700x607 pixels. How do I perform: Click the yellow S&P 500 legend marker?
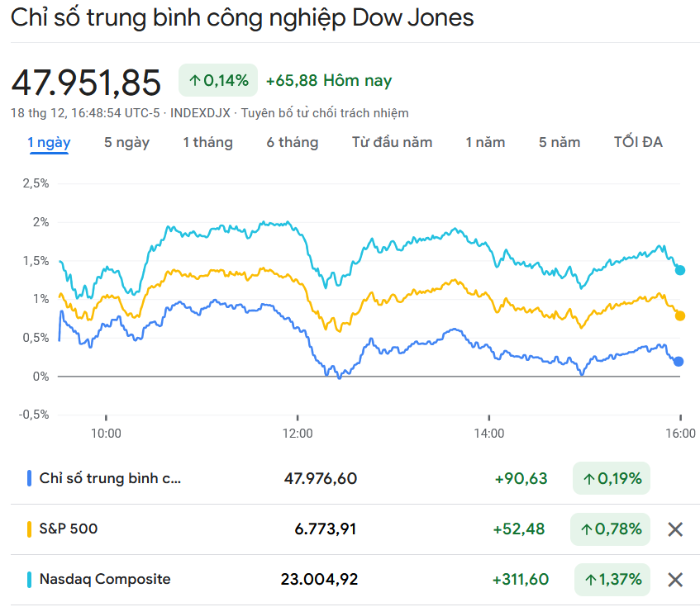tap(30, 529)
